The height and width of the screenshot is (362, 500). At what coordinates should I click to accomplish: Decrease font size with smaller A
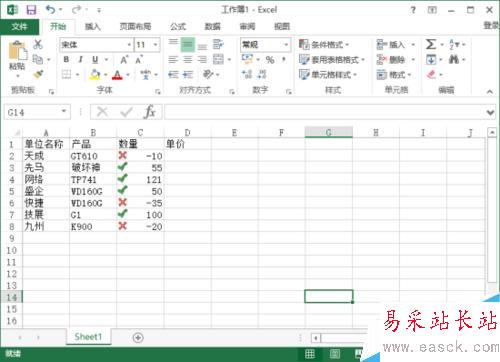point(139,60)
